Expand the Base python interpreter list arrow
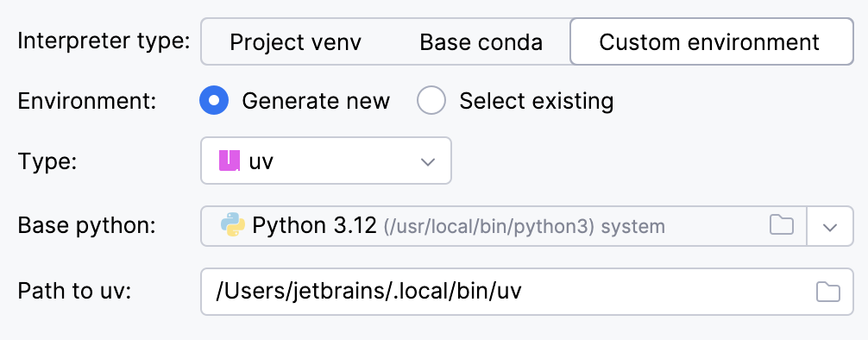Image resolution: width=868 pixels, height=340 pixels. [x=830, y=226]
